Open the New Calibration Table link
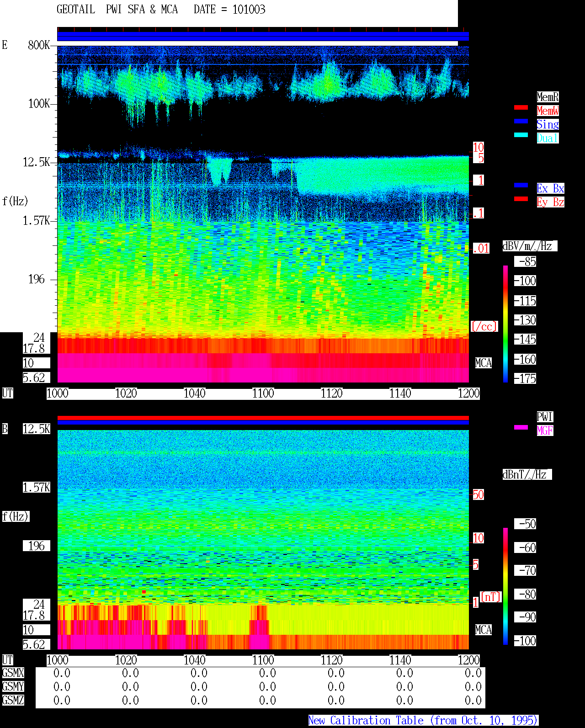The width and height of the screenshot is (585, 728). click(423, 721)
